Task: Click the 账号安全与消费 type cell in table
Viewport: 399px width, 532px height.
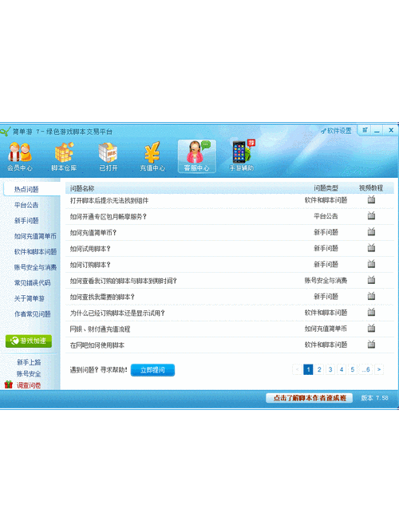Action: pyautogui.click(x=326, y=280)
